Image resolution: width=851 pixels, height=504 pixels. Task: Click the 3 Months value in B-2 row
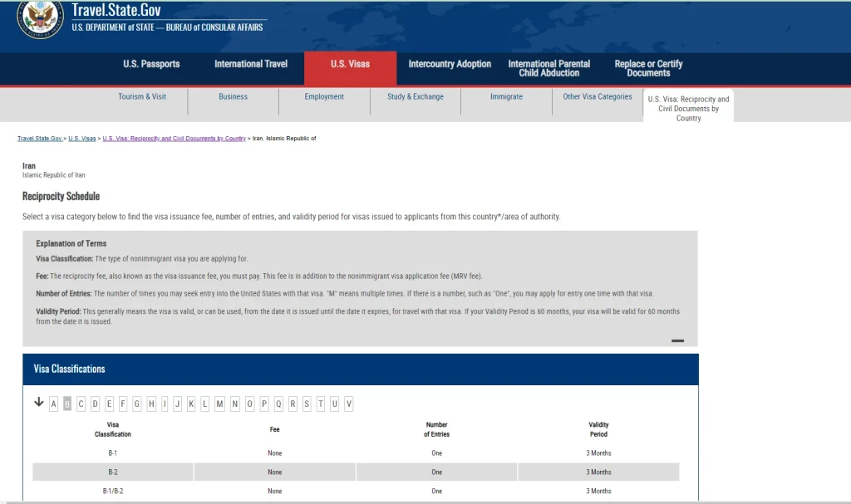point(598,472)
